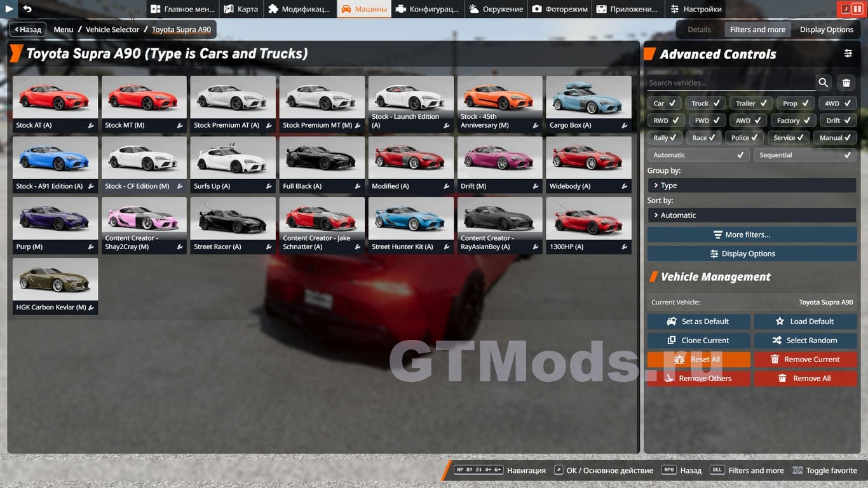Click the trash icon beside search field
This screenshot has height=488, width=868.
coord(846,83)
